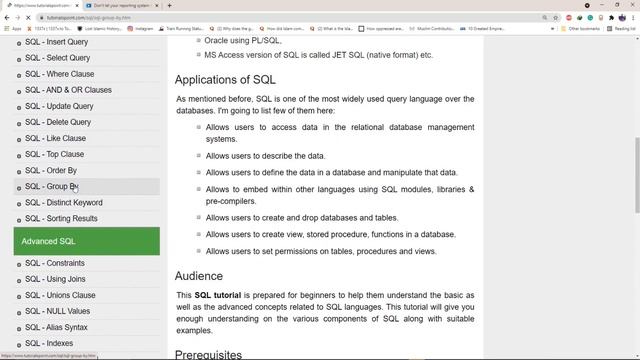640x360 pixels.
Task: Open SQL - Select Query lesson
Action: (x=58, y=58)
